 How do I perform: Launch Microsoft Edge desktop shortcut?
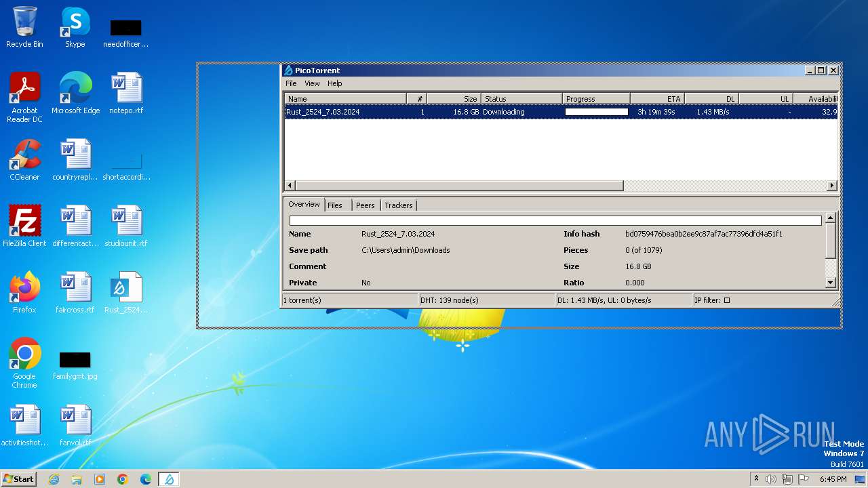[x=75, y=94]
